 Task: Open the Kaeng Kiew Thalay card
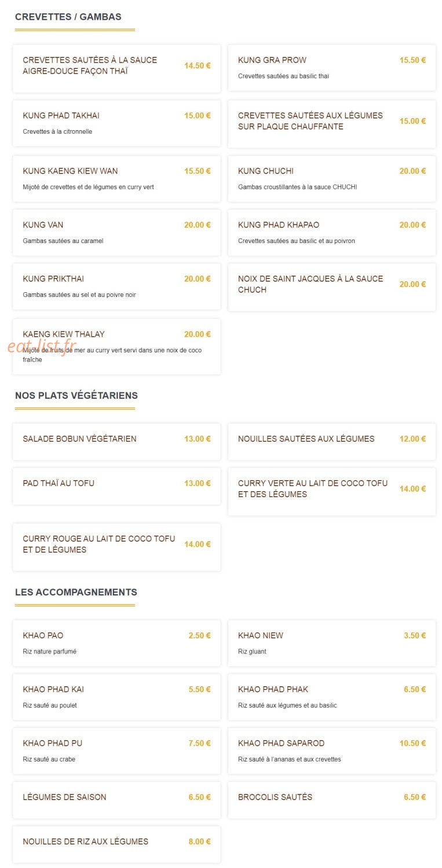coord(116,347)
